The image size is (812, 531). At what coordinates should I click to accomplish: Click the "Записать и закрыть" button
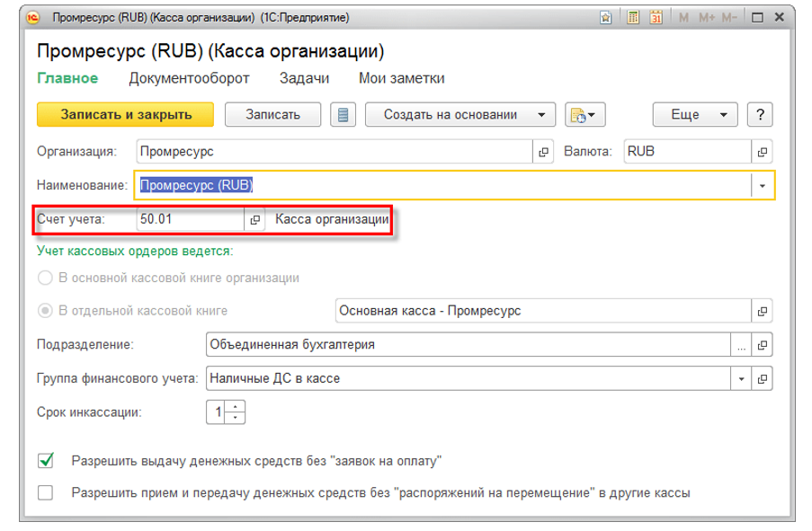click(x=126, y=115)
